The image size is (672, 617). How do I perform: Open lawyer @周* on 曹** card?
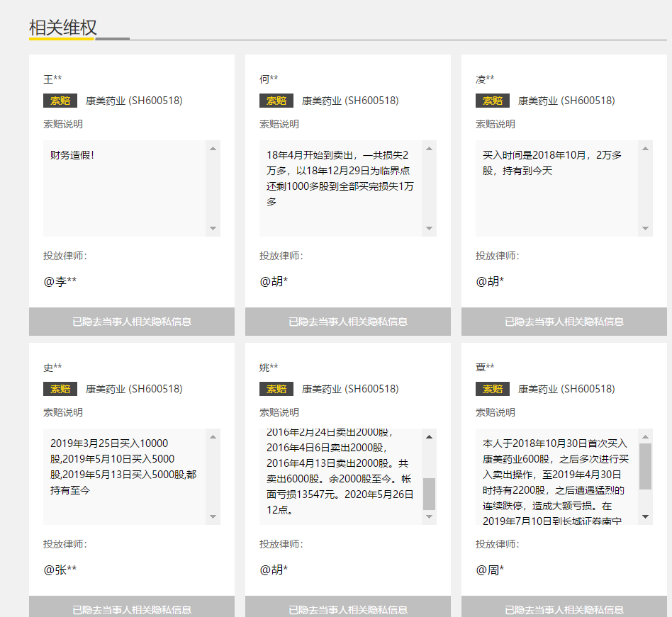(x=490, y=570)
